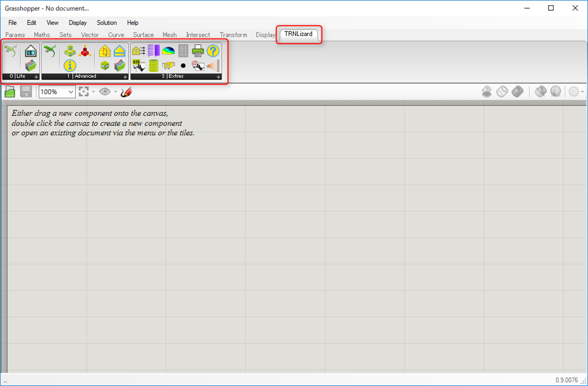Click the preview mesh quality sphere button
Viewport: 588px width, 386px height.
[x=555, y=92]
